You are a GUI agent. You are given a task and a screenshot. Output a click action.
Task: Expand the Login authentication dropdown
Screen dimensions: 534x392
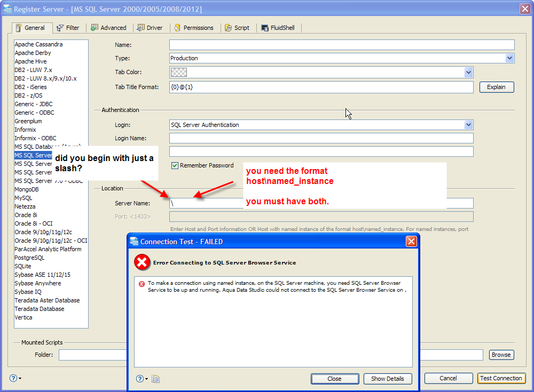click(468, 125)
